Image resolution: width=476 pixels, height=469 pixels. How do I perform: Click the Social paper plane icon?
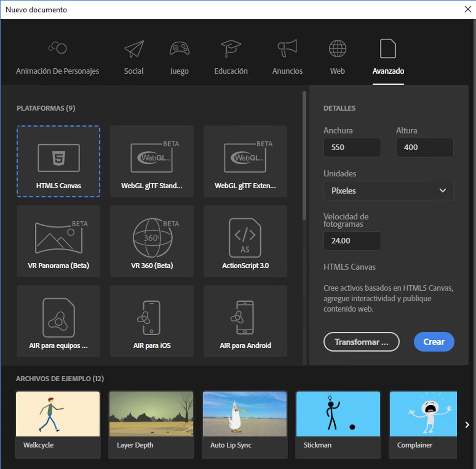click(x=134, y=49)
